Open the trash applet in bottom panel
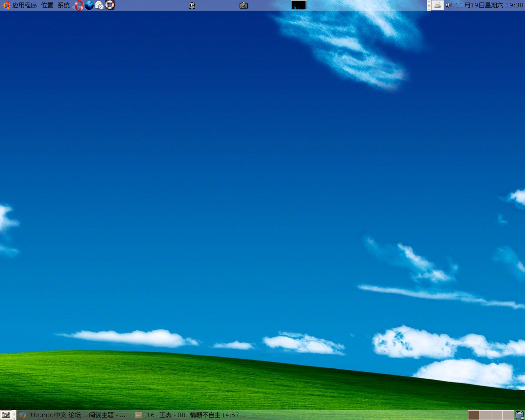Screen dimensions: 525x420 (x=520, y=415)
